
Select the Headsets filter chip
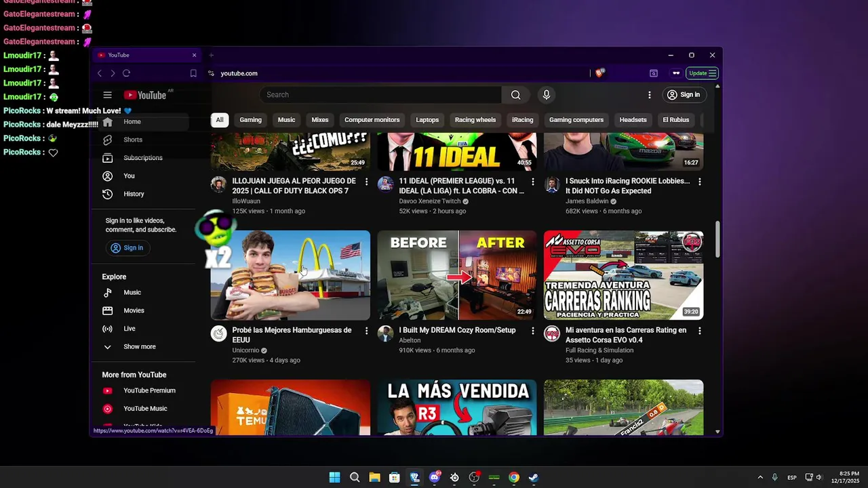(x=633, y=120)
